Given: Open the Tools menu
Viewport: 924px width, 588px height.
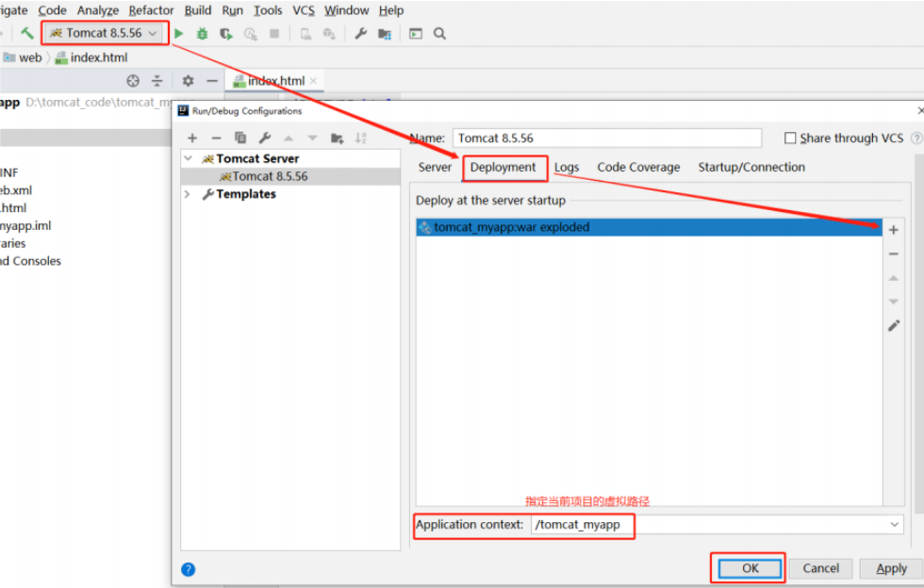Looking at the screenshot, I should (268, 10).
